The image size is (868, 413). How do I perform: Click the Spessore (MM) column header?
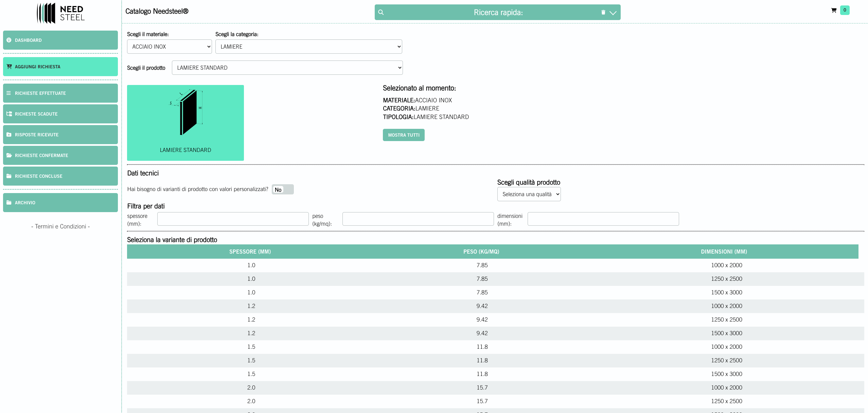(x=250, y=252)
